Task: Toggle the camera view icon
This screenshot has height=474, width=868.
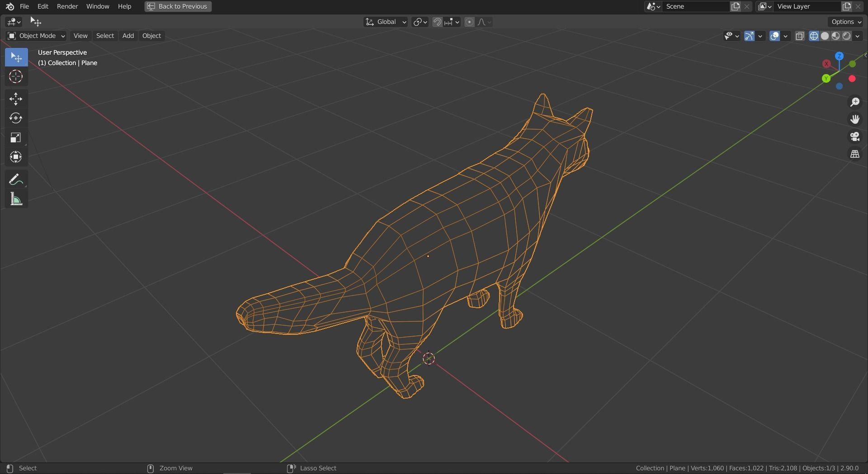Action: (854, 136)
